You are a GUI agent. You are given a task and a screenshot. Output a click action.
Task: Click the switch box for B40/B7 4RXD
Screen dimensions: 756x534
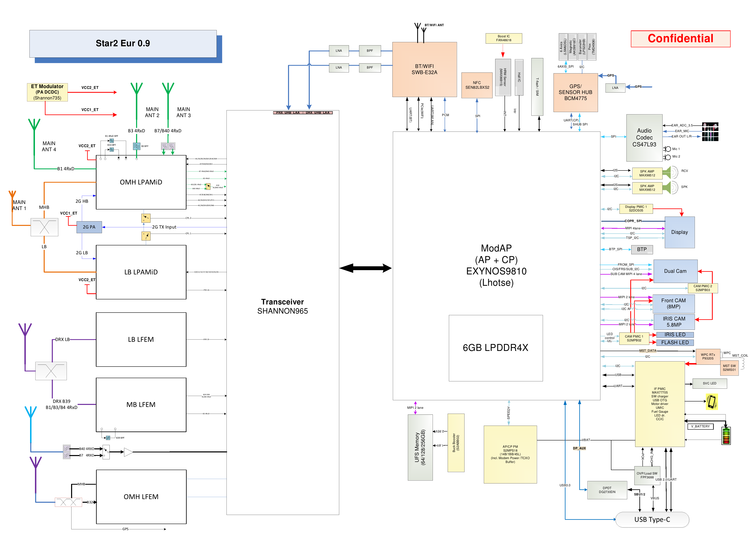point(106,452)
